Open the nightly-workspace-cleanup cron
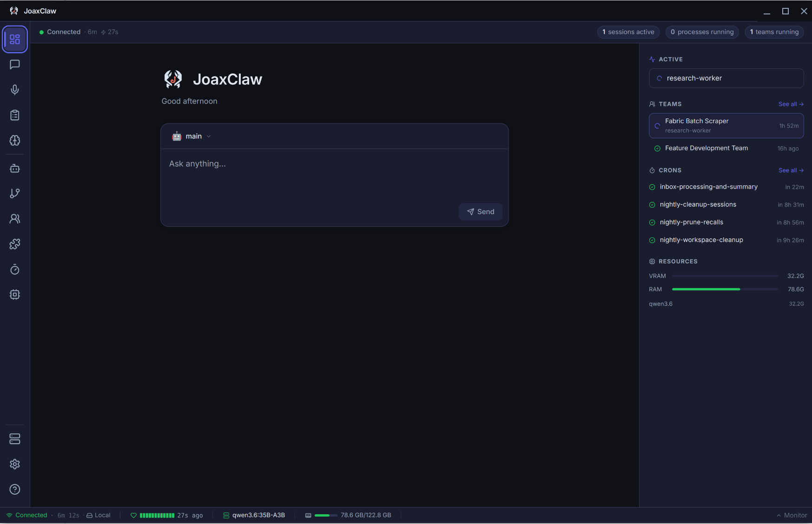 [726, 240]
